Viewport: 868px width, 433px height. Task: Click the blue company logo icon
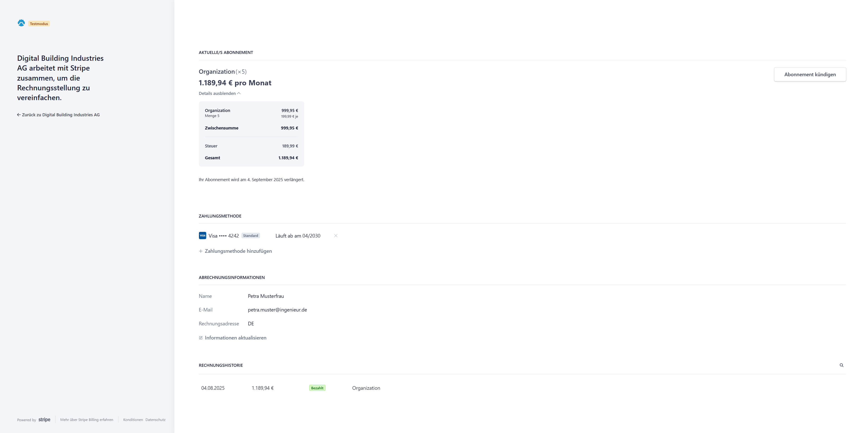pyautogui.click(x=21, y=23)
